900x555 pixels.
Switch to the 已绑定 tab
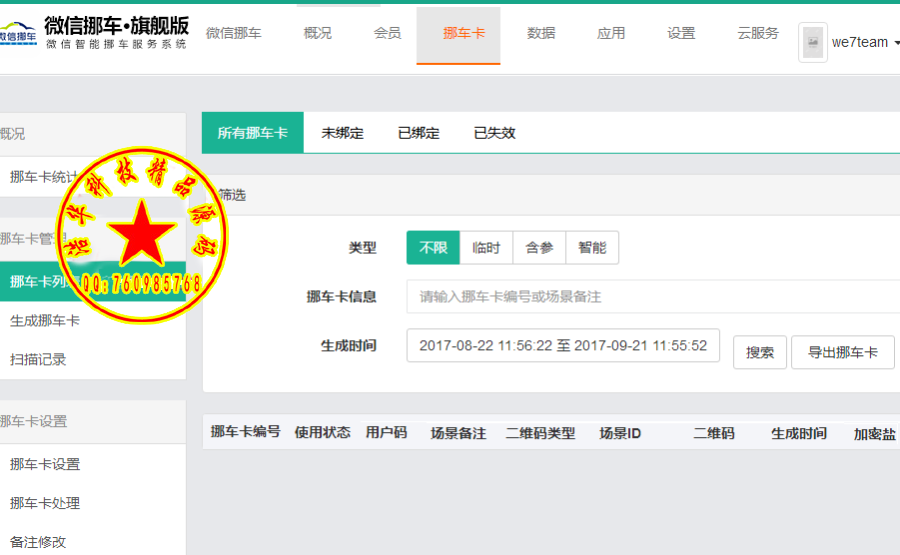click(418, 133)
